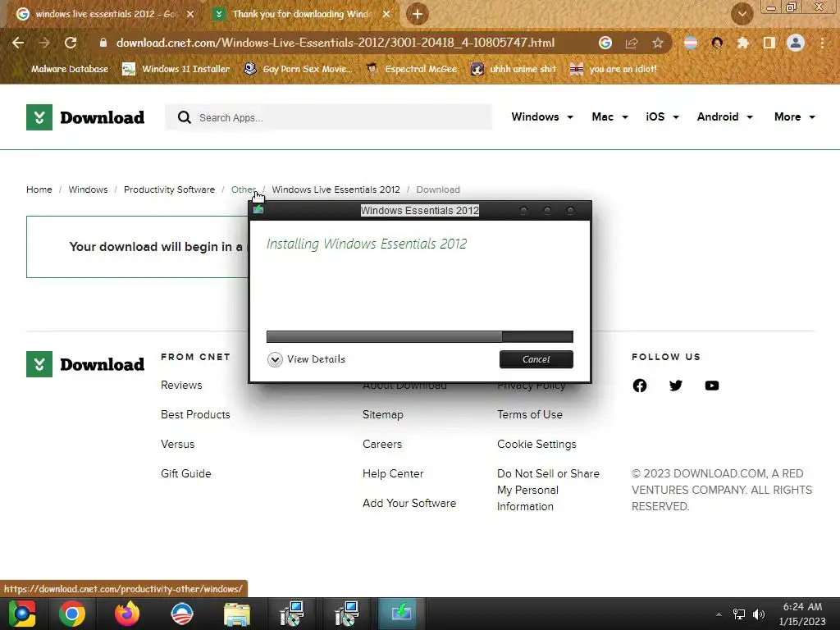Open the Twitter follow icon
The image size is (840, 630).
click(x=676, y=386)
